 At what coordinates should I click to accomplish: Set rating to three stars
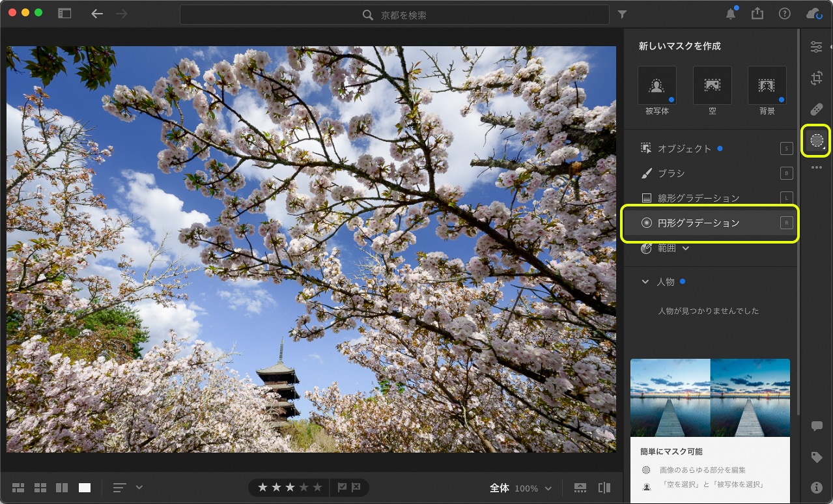pos(290,487)
